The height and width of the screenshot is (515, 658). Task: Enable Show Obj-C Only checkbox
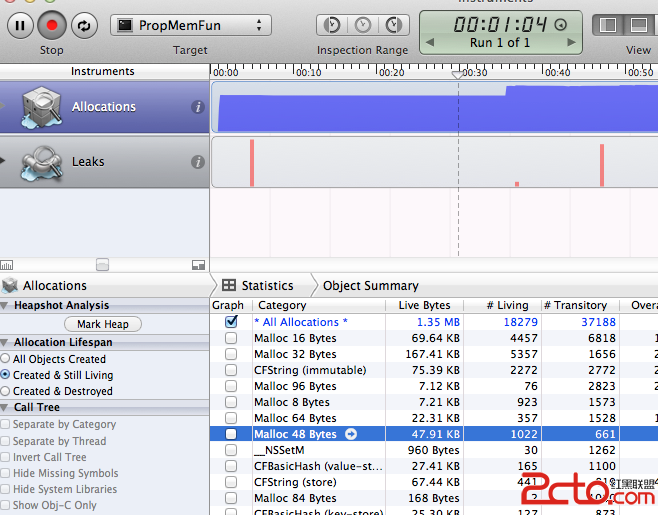pos(5,505)
